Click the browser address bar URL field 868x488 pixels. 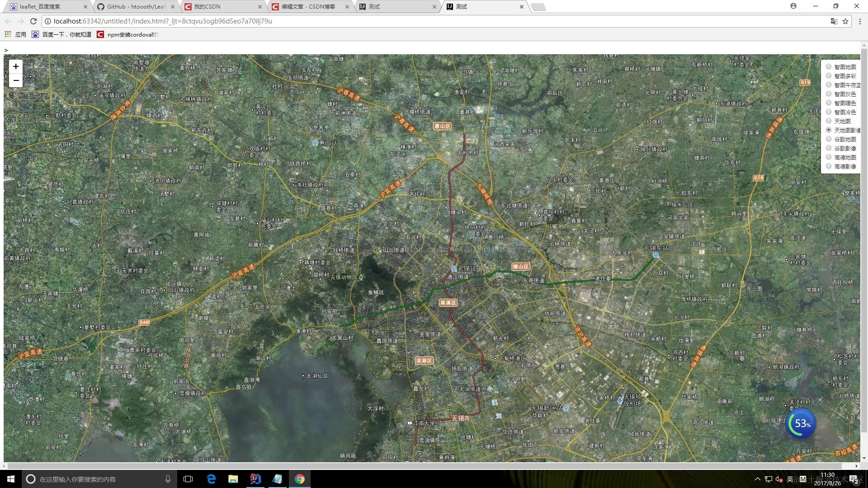(x=407, y=21)
